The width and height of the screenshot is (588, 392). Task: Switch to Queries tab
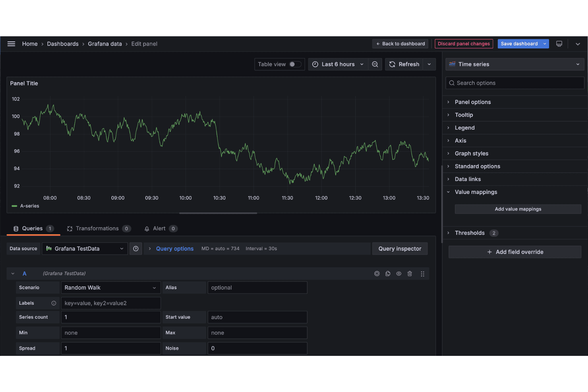tap(33, 229)
